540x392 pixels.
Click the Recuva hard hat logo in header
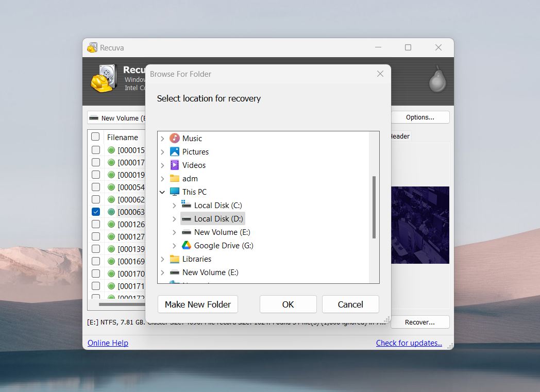coord(104,79)
